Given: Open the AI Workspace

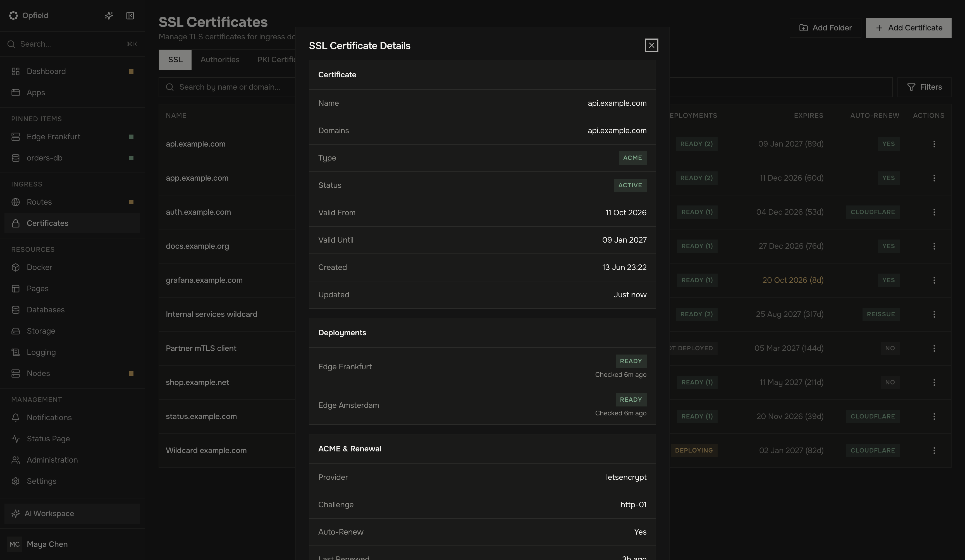Looking at the screenshot, I should click(x=72, y=514).
